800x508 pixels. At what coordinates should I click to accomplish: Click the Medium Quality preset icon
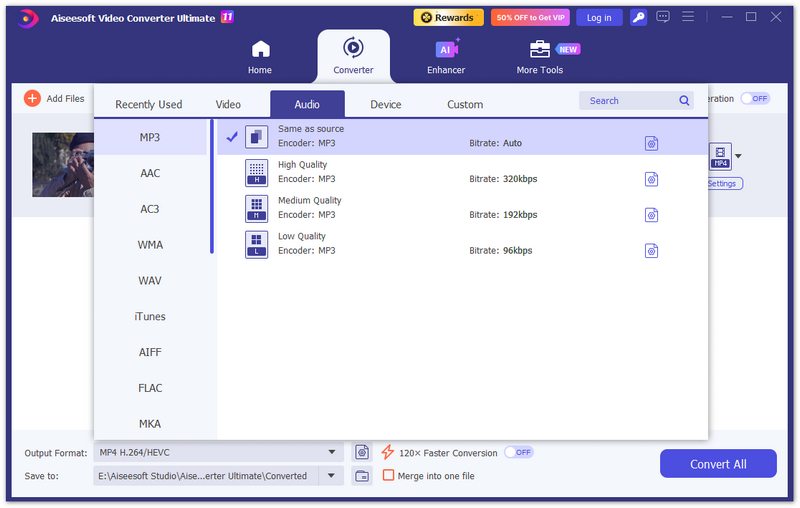257,208
